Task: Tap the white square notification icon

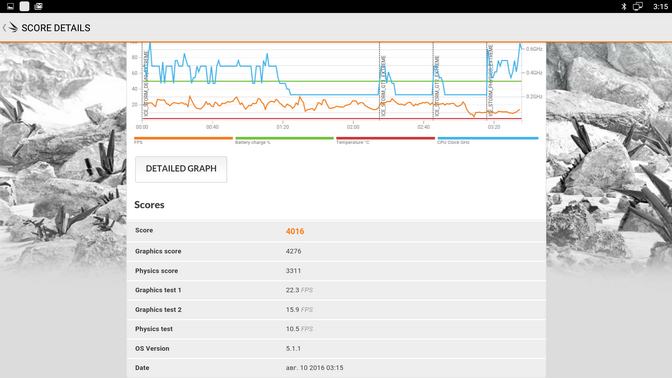Action: (24, 6)
